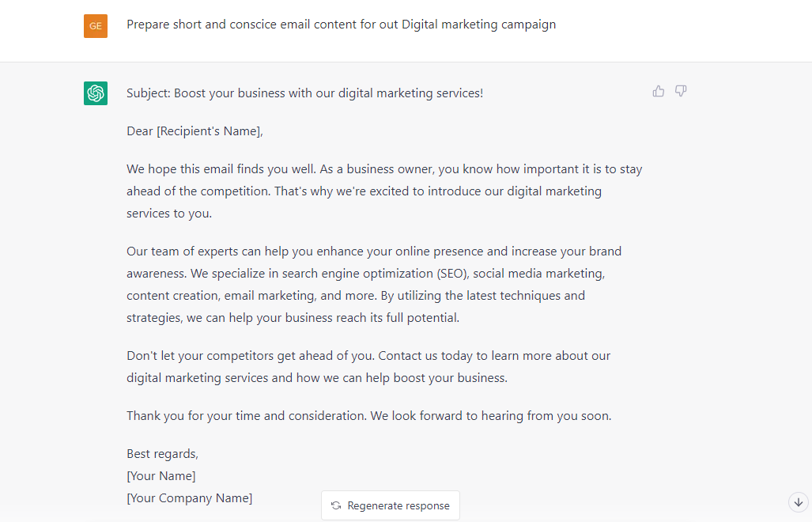
Task: Jump to bottom with down-arrow button
Action: [x=799, y=501]
